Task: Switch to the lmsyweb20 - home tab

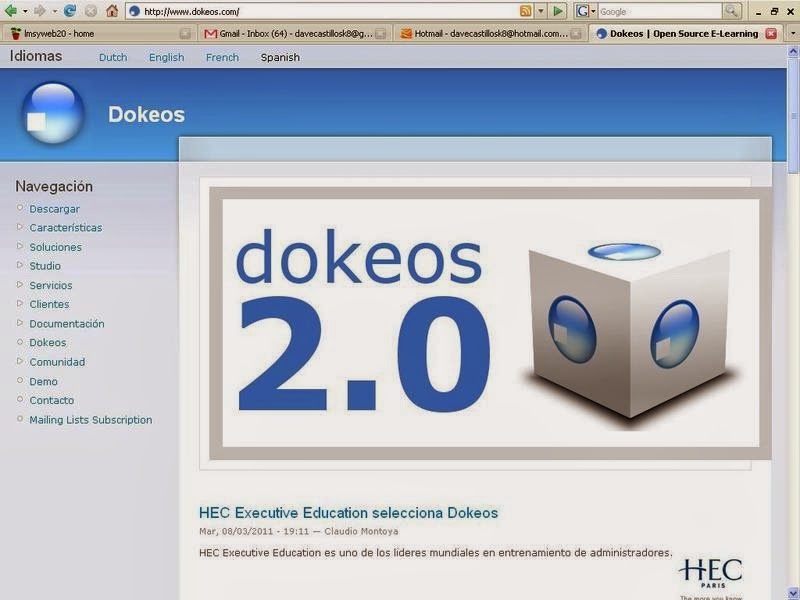Action: 98,34
